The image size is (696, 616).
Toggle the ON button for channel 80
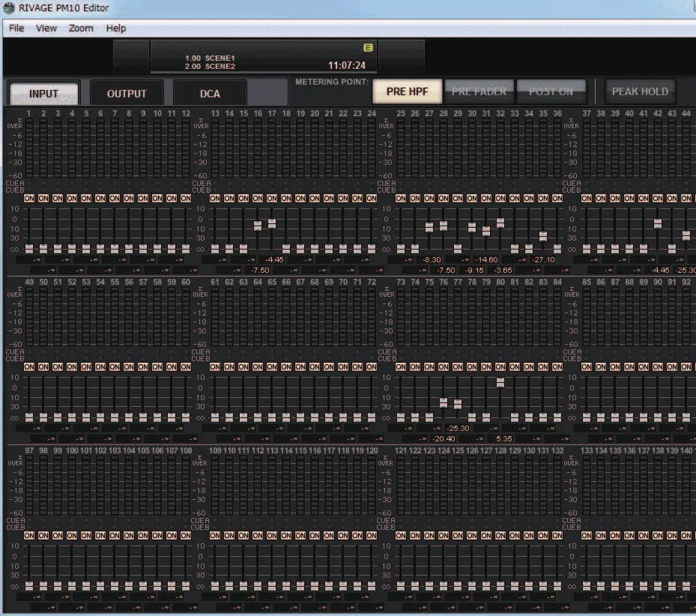pos(500,367)
